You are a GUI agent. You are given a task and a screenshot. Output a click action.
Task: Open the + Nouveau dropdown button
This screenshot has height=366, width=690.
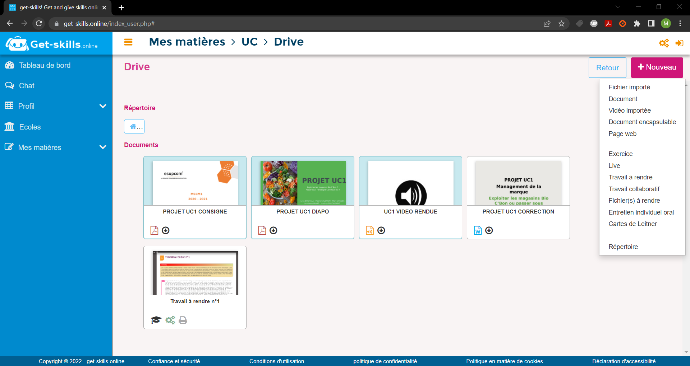(x=657, y=67)
